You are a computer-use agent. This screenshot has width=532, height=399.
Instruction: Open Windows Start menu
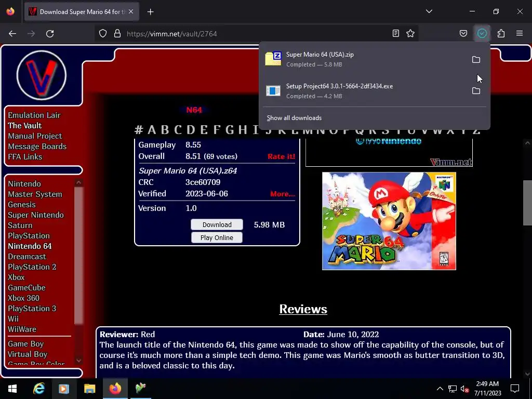[12, 389]
